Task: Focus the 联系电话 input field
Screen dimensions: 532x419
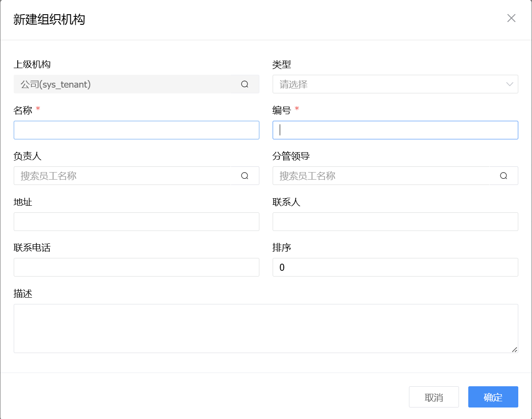Action: pos(136,267)
